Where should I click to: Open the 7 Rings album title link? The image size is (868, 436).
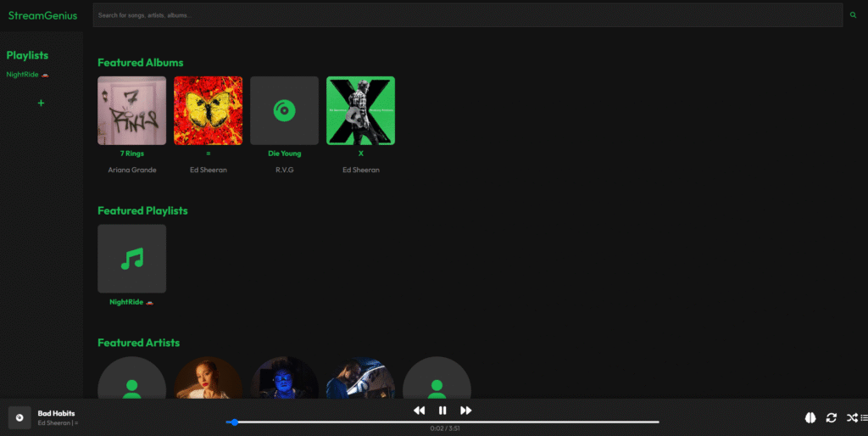(x=131, y=154)
